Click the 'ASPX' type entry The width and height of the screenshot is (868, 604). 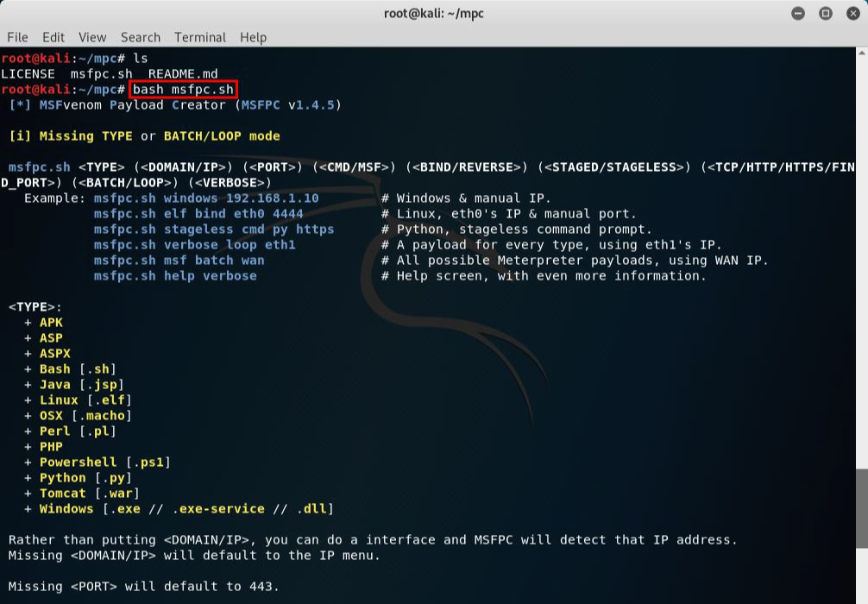55,353
